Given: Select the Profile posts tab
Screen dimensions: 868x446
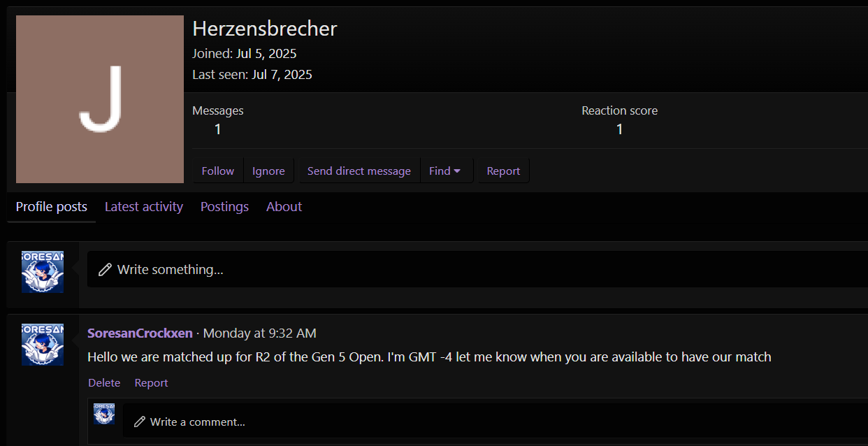Looking at the screenshot, I should pos(52,207).
